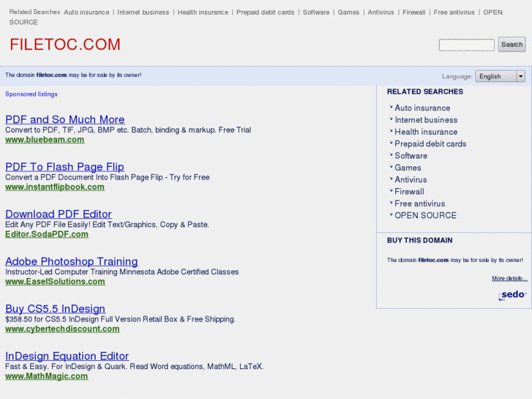The height and width of the screenshot is (399, 532).
Task: Open Prepaid debit cards in top bar
Action: click(266, 12)
